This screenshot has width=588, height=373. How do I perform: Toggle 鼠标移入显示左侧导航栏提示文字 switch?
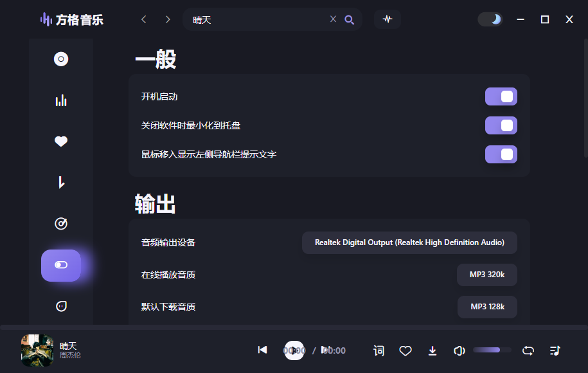coord(501,154)
